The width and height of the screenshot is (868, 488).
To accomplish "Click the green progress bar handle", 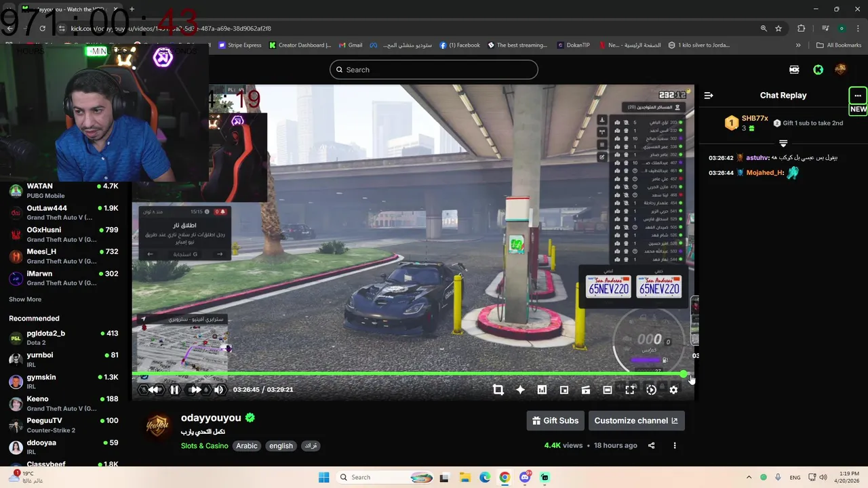I will [684, 373].
